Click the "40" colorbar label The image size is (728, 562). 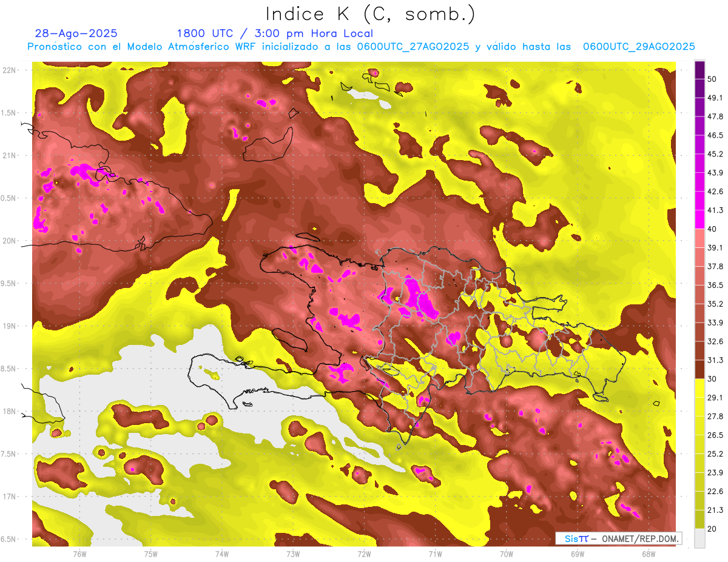(x=712, y=229)
